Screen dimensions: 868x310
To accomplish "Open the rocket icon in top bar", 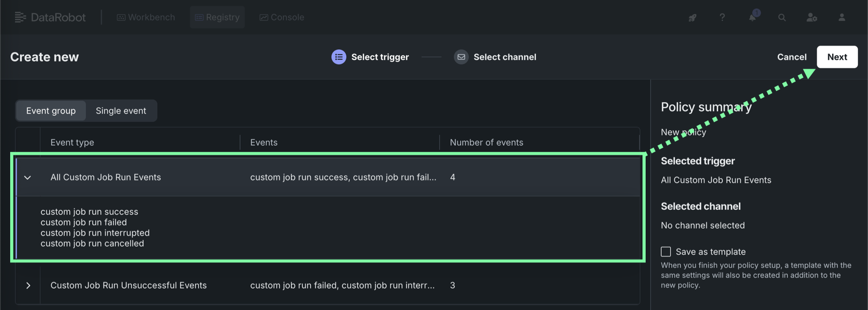I will click(x=692, y=18).
